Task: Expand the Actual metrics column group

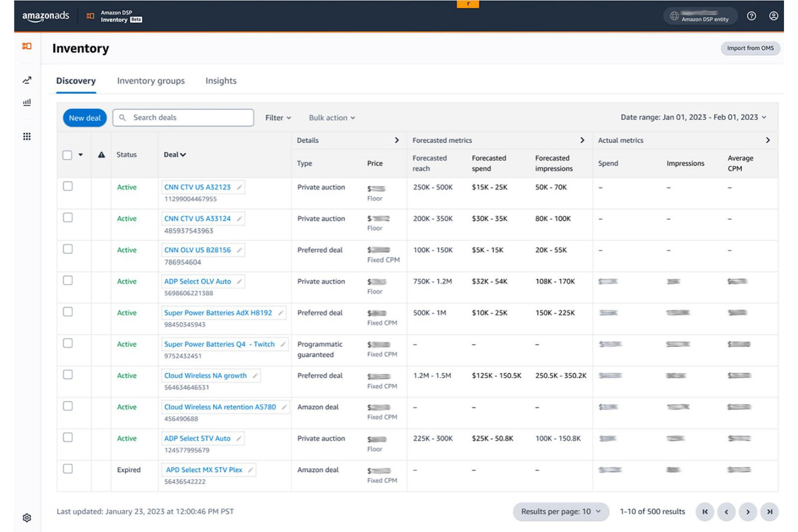Action: [x=768, y=140]
